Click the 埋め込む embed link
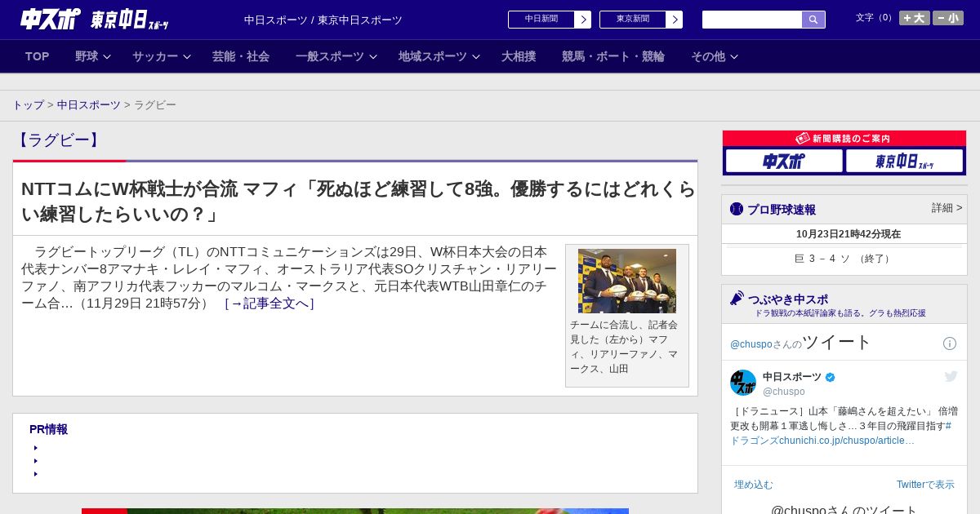Image resolution: width=980 pixels, height=514 pixels. [753, 485]
